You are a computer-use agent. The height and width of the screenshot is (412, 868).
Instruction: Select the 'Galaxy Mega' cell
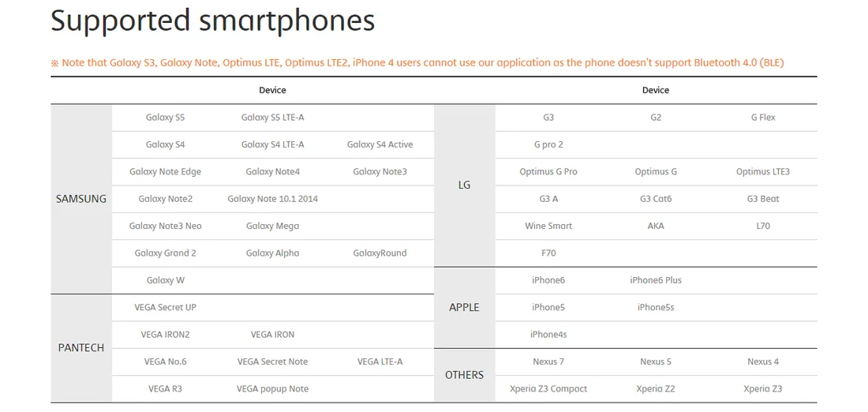coord(273,226)
